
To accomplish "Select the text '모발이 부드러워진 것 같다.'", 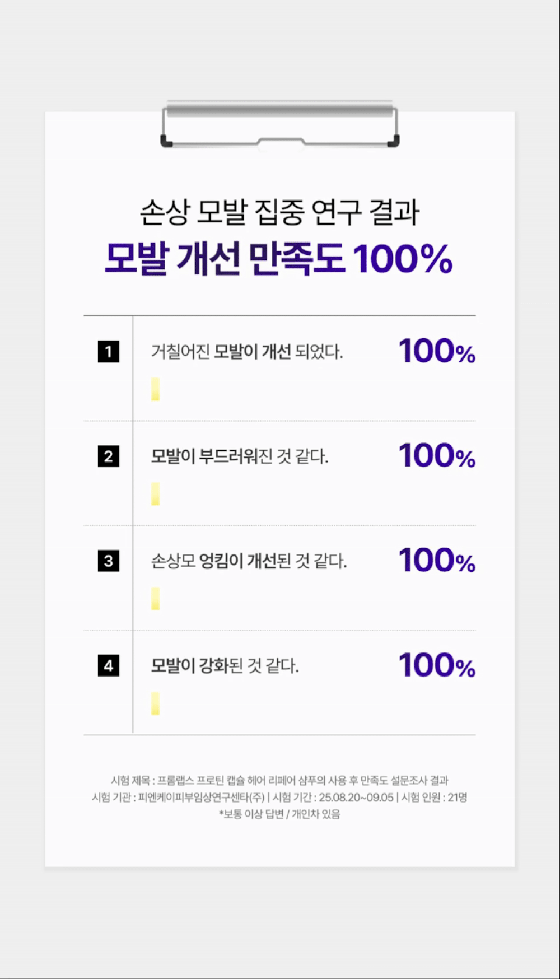I will (240, 456).
